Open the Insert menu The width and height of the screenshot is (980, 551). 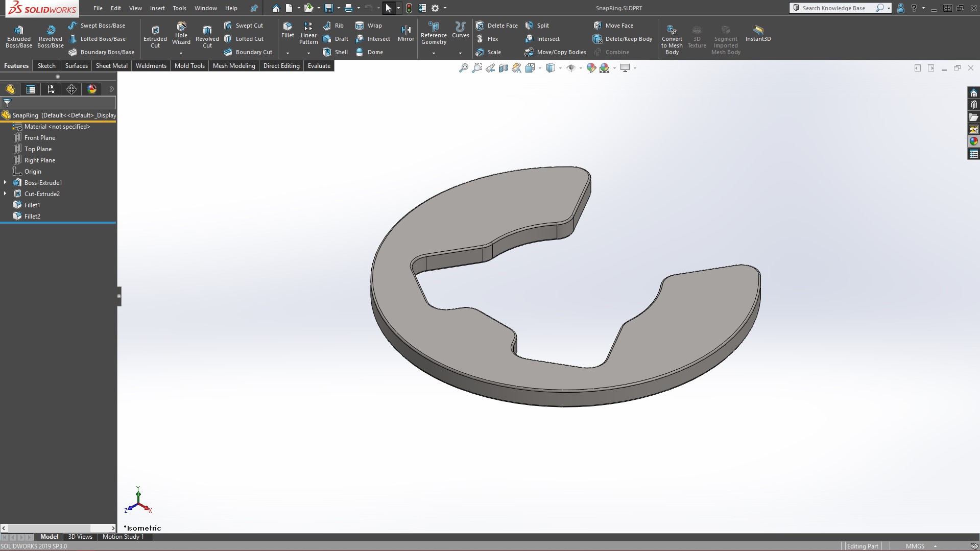click(x=157, y=8)
